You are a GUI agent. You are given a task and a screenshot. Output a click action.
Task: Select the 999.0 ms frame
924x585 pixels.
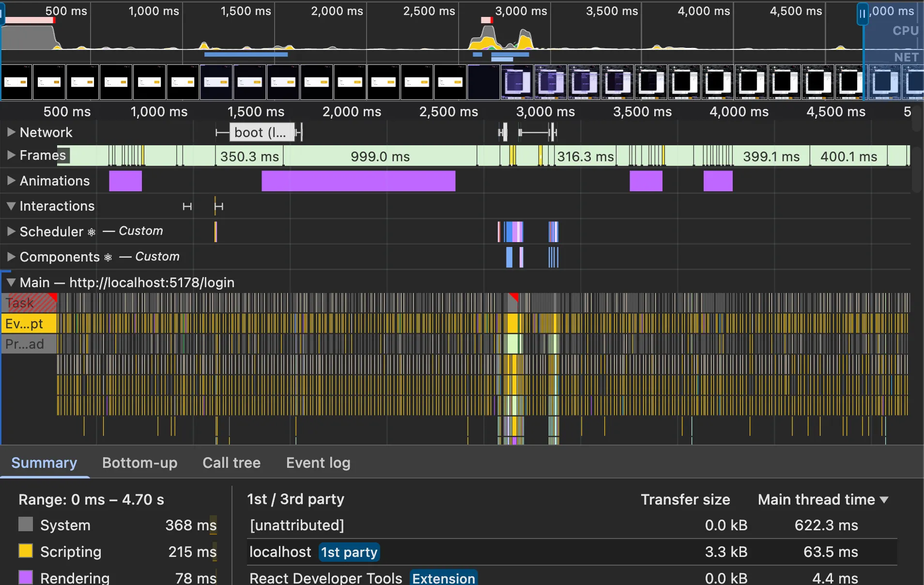(x=380, y=156)
